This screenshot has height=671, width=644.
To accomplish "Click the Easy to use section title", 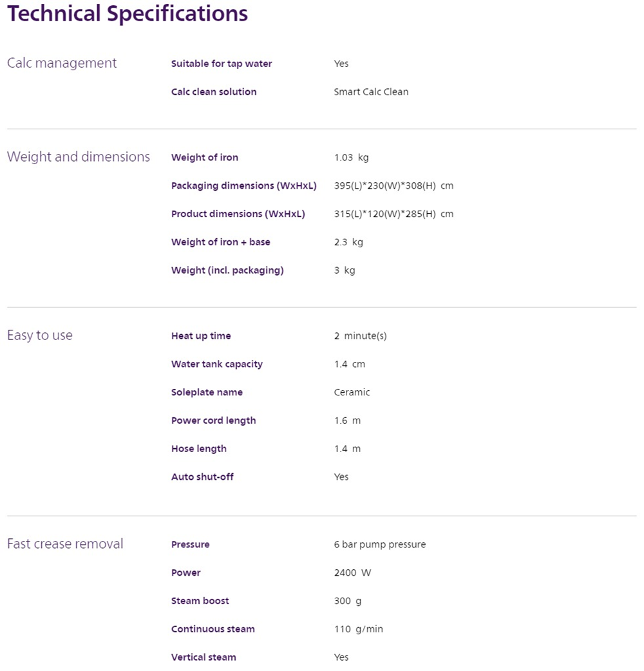I will (40, 335).
